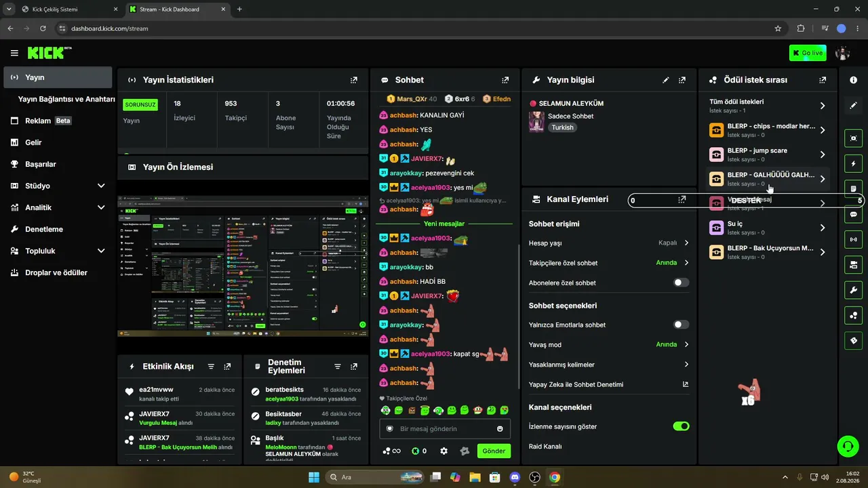Open the info icon in right sidebar

pos(854,80)
